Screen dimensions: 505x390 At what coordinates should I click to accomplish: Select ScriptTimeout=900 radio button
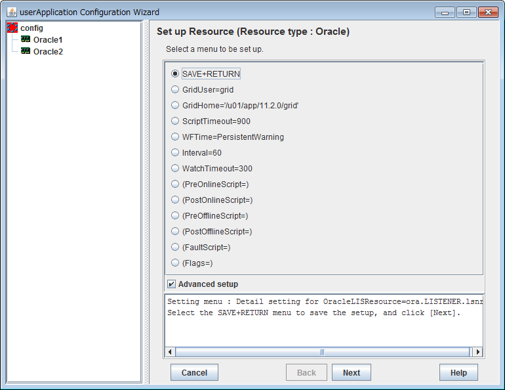coord(211,121)
